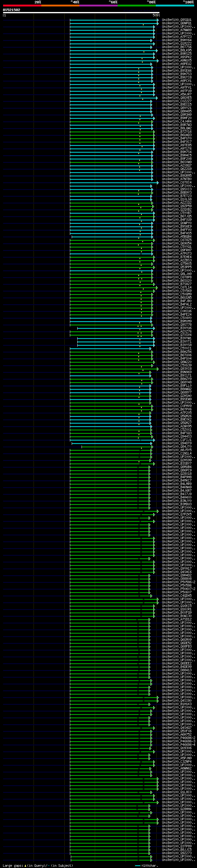
Task: Click the cyan alignment bar for Q9SQU1
Action: pos(114,20)
